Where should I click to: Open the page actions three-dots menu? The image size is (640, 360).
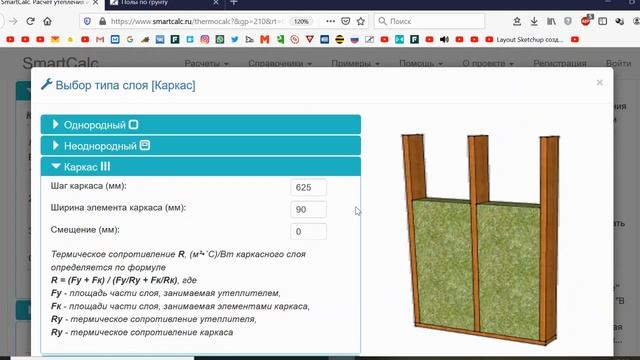[331, 21]
